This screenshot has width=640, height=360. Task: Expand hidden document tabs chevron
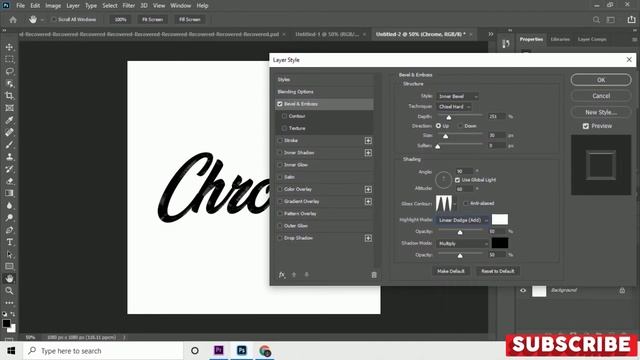point(491,34)
